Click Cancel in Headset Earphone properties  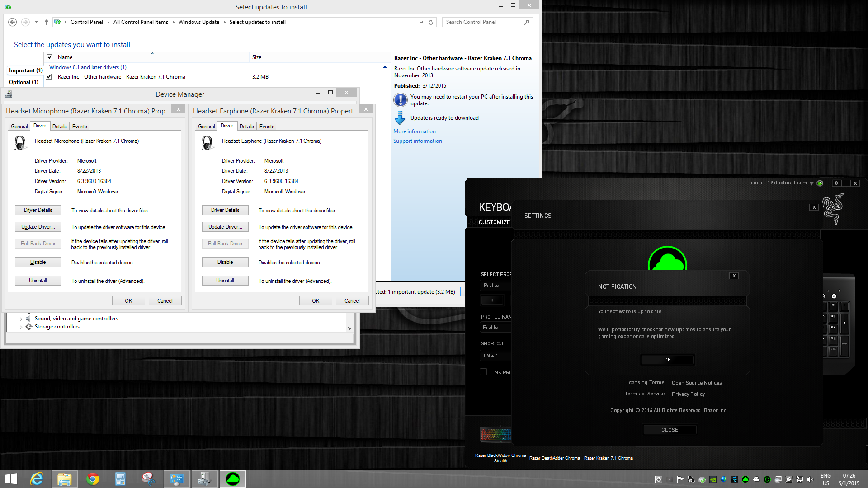click(352, 301)
